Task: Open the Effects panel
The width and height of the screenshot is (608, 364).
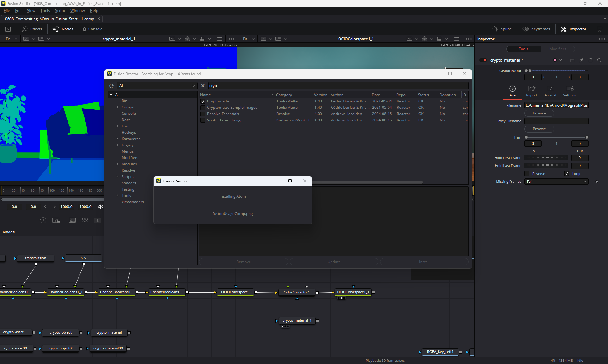Action: click(x=32, y=29)
